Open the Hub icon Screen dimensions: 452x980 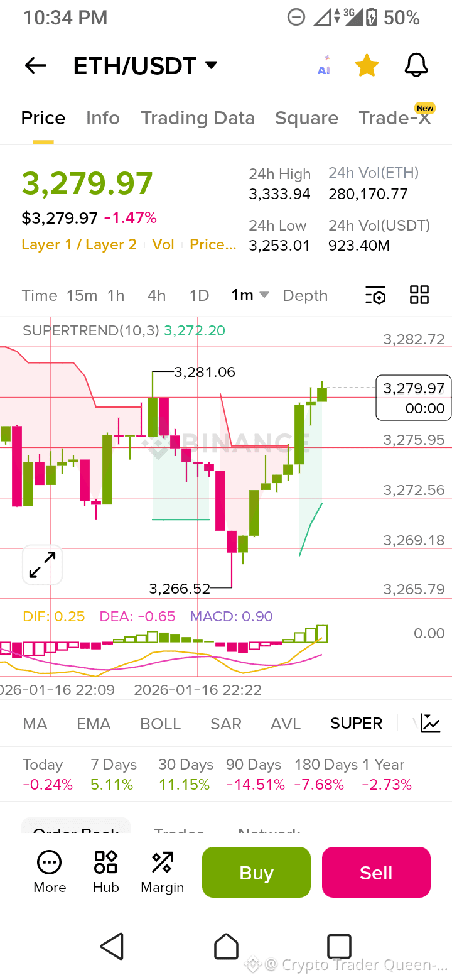tap(105, 873)
